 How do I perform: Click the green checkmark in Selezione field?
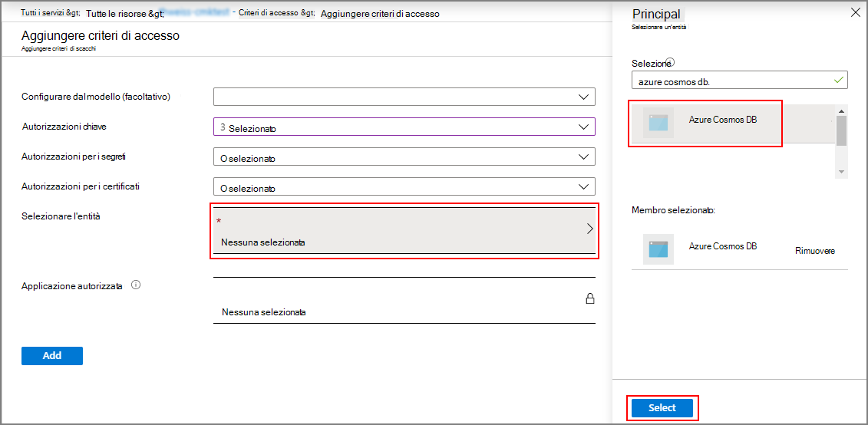click(839, 81)
